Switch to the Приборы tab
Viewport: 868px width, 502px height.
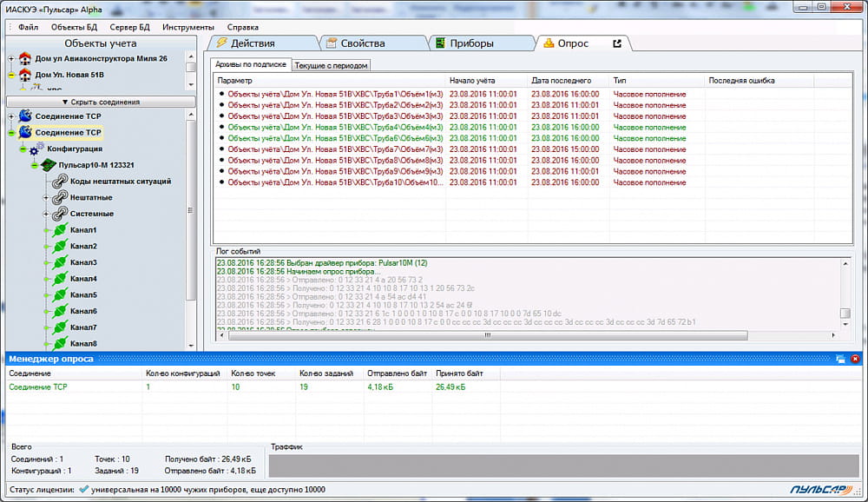[471, 43]
